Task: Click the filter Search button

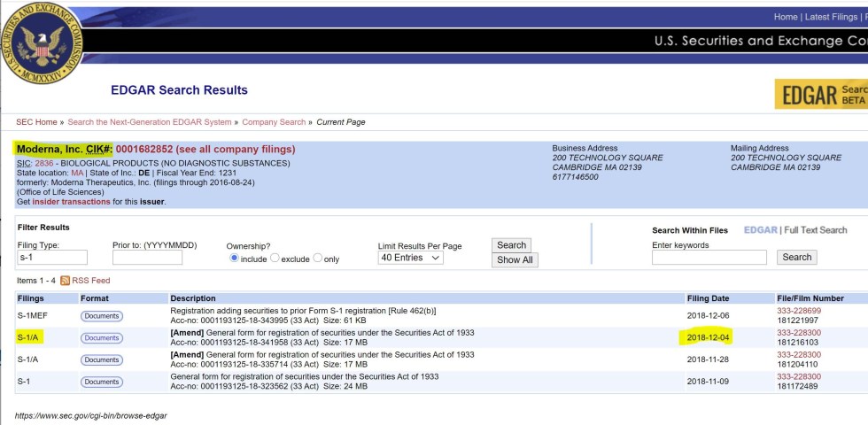Action: point(512,245)
